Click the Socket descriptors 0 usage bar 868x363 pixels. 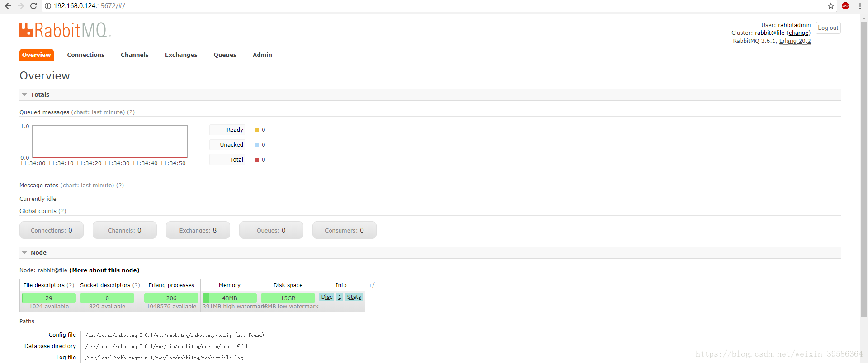107,298
